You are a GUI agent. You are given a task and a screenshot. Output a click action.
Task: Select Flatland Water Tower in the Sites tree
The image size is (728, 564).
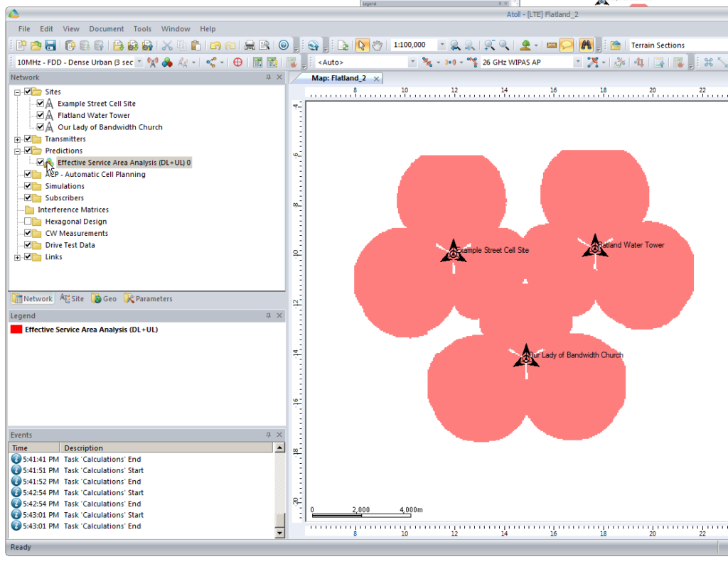93,114
